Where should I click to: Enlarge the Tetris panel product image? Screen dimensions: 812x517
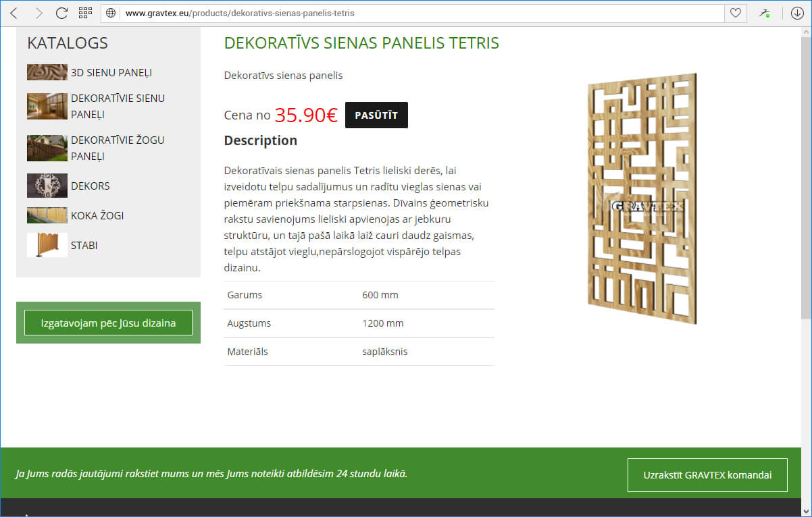pos(642,198)
